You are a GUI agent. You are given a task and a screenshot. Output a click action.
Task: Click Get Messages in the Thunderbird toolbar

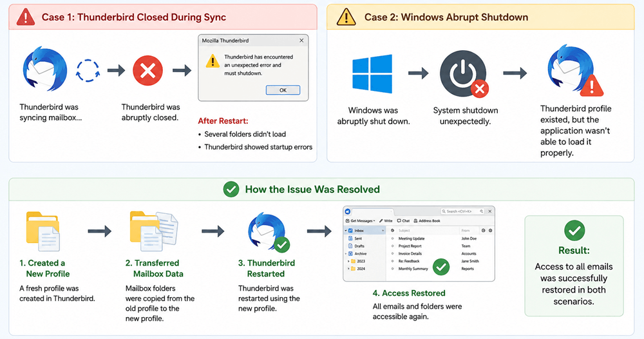point(360,220)
